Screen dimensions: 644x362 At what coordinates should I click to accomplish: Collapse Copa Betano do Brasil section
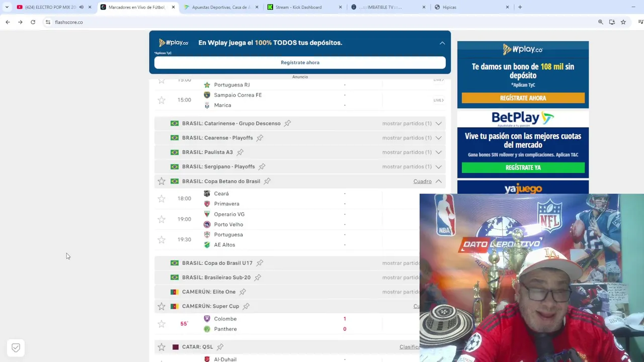439,181
